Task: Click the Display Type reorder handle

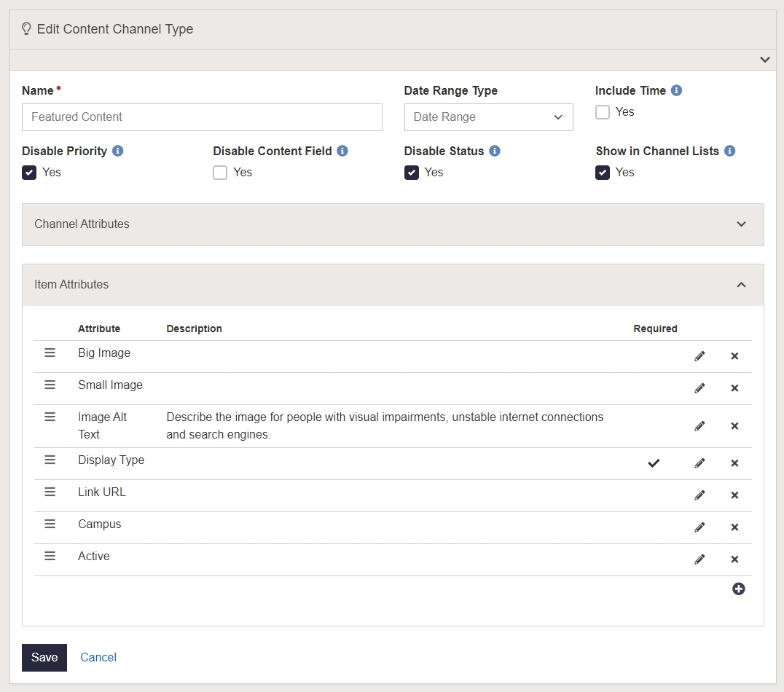Action: coord(50,460)
